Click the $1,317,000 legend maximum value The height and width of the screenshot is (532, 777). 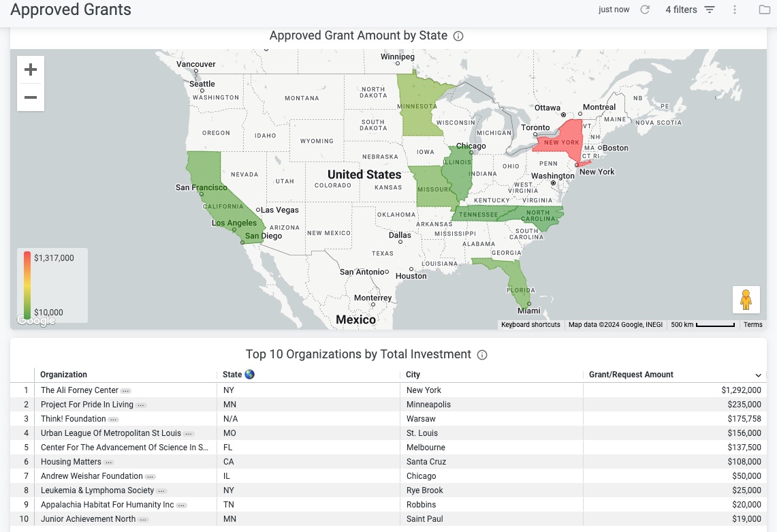click(54, 257)
